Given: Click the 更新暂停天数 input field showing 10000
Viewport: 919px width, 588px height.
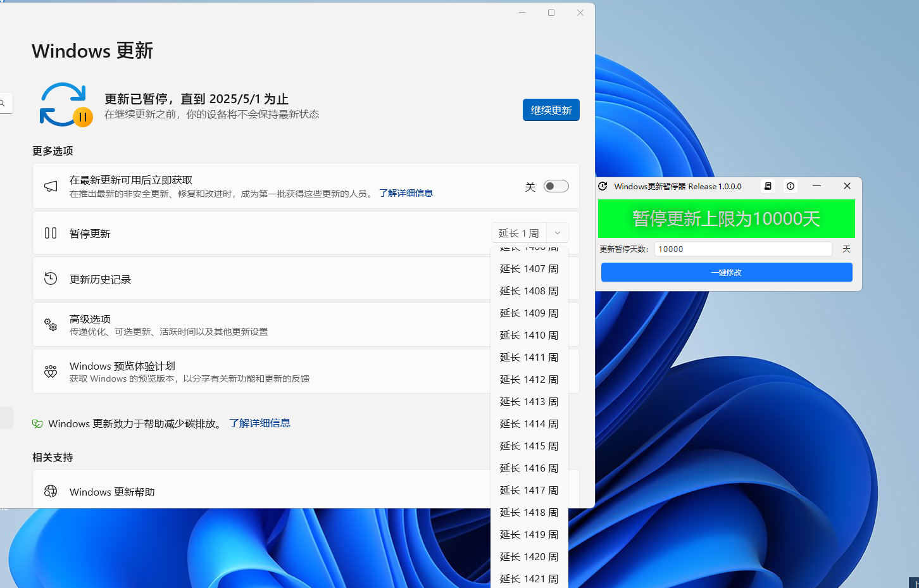Looking at the screenshot, I should tap(743, 249).
